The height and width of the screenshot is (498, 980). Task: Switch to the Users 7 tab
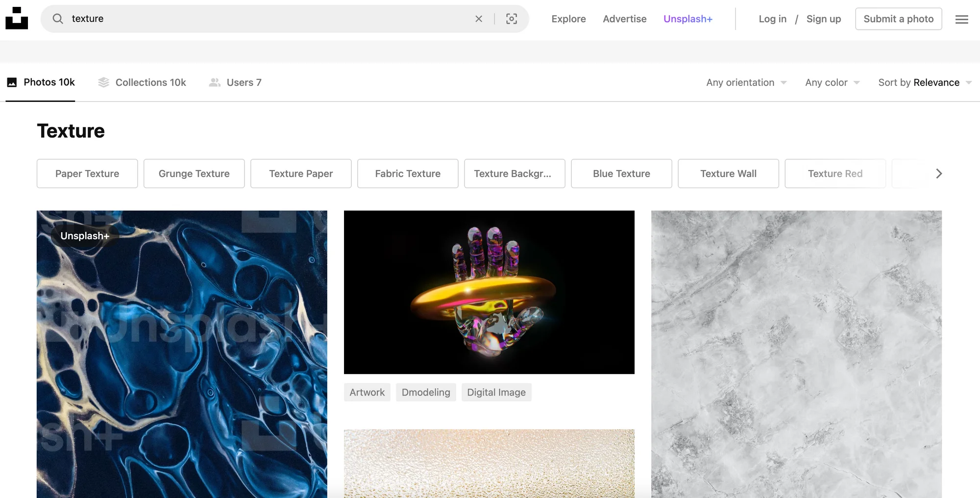click(236, 82)
